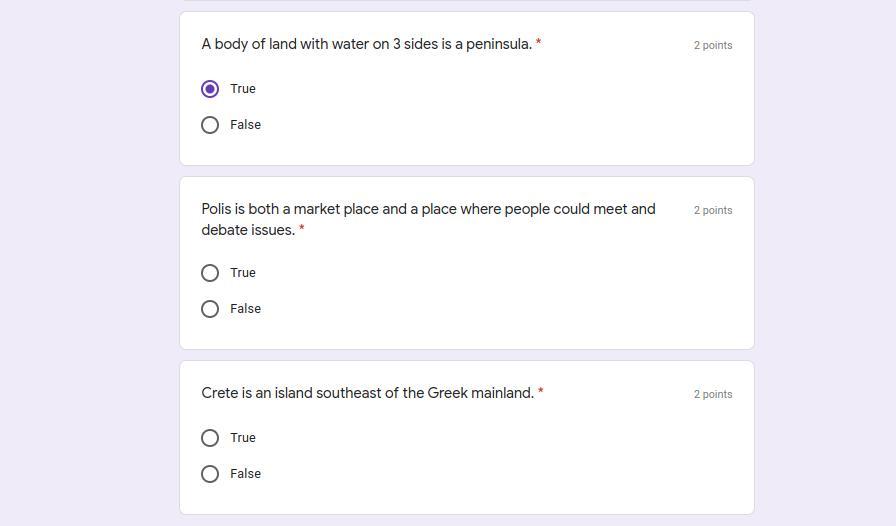Choose the False radio circle for the Crete question
Image resolution: width=896 pixels, height=526 pixels.
(x=210, y=474)
